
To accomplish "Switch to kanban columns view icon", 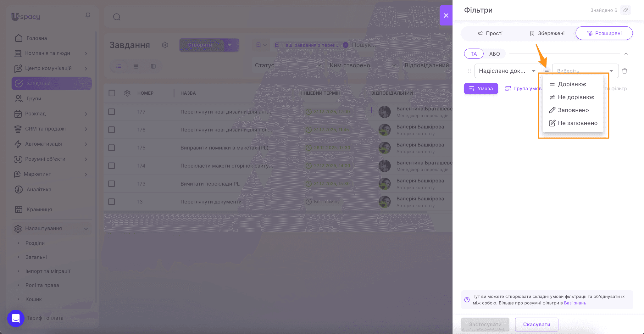I will [153, 66].
